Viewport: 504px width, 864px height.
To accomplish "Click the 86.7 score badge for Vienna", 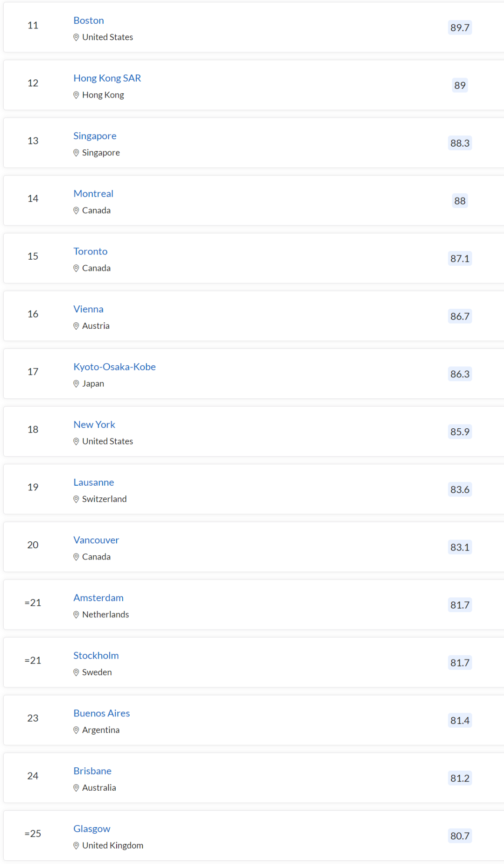I will (460, 316).
